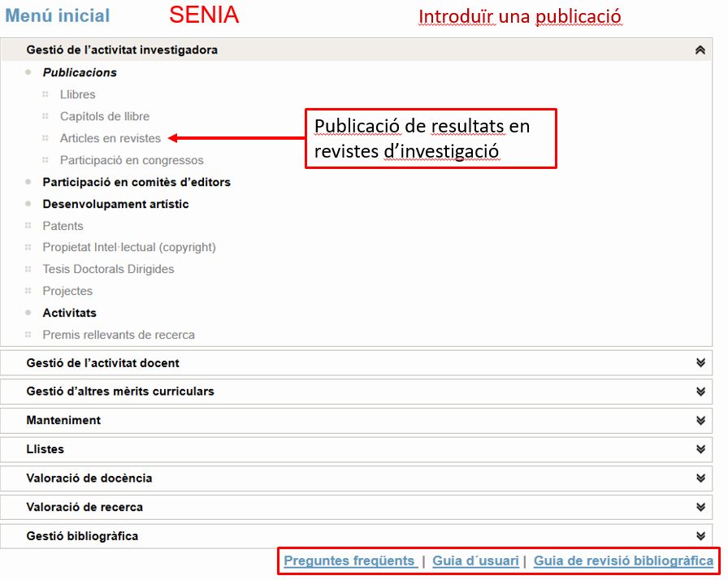728x580 pixels.
Task: Open the Preguntes freqüents link
Action: tap(350, 561)
